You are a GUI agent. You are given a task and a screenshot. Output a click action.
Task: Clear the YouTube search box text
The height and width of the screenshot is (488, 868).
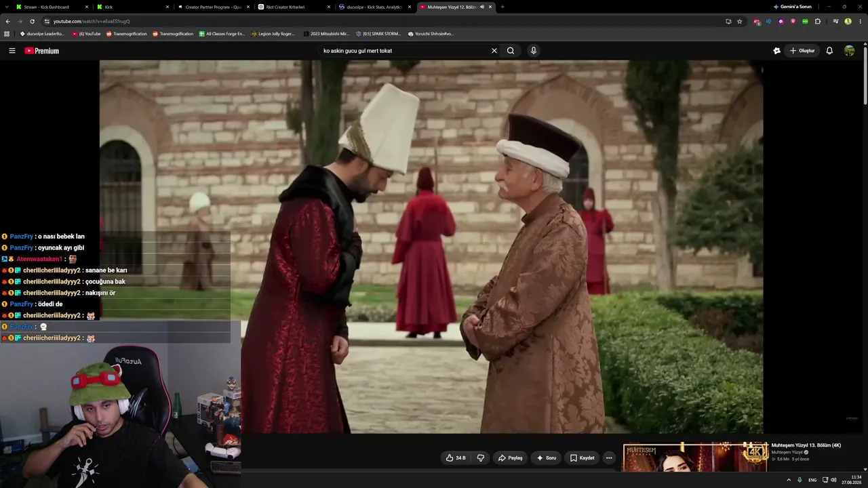pyautogui.click(x=494, y=51)
